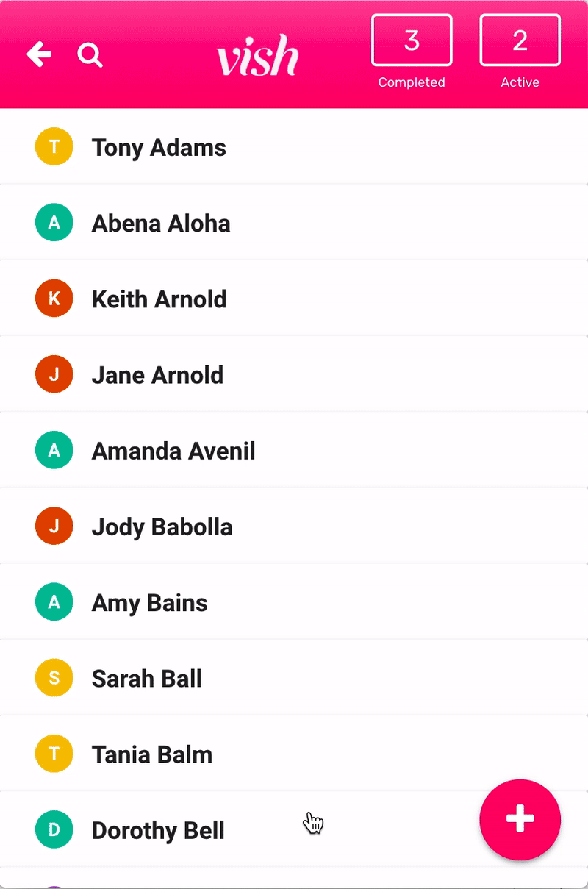Tap the pink plus add button
This screenshot has width=588, height=889.
520,819
